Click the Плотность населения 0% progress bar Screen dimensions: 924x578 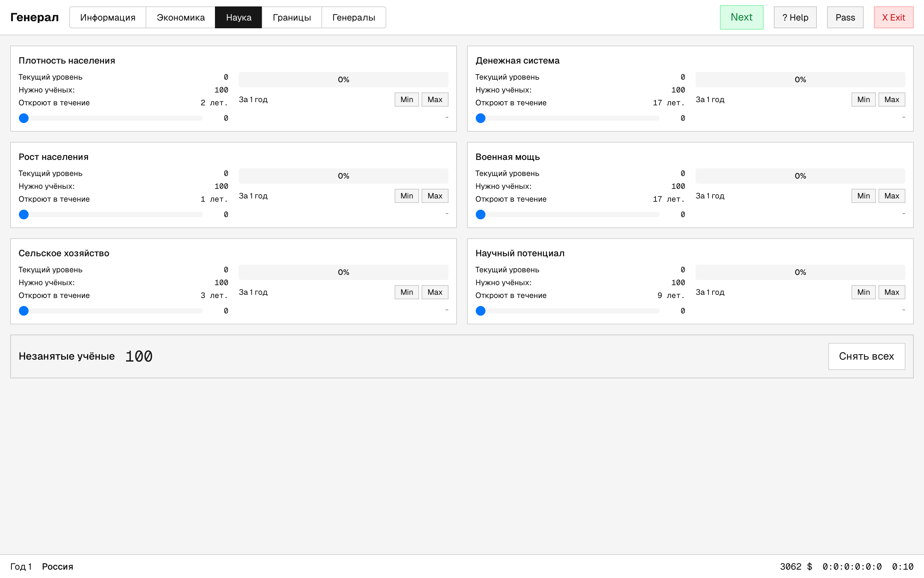pos(343,80)
